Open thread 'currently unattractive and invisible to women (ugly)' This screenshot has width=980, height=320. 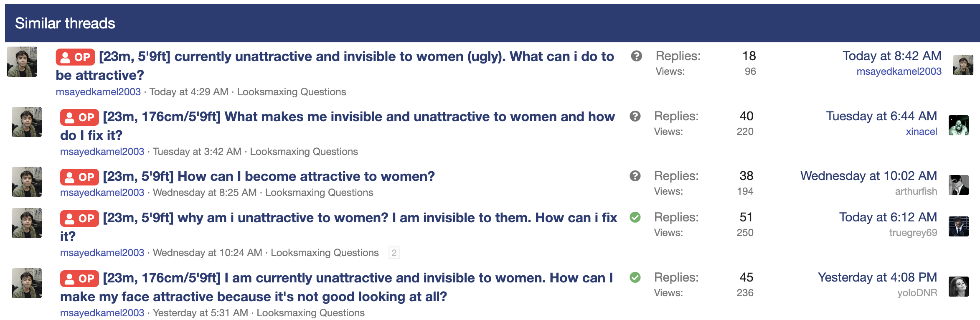point(335,66)
